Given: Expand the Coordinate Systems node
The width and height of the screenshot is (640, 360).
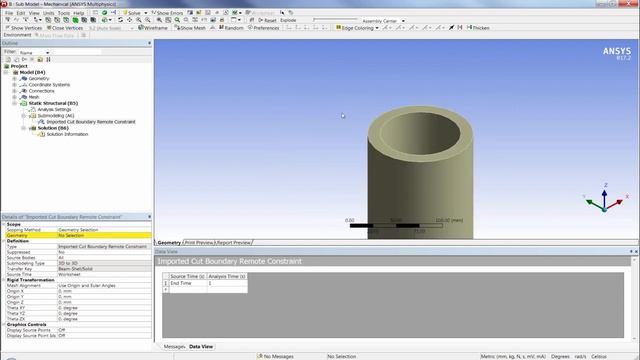Looking at the screenshot, I should click(15, 84).
